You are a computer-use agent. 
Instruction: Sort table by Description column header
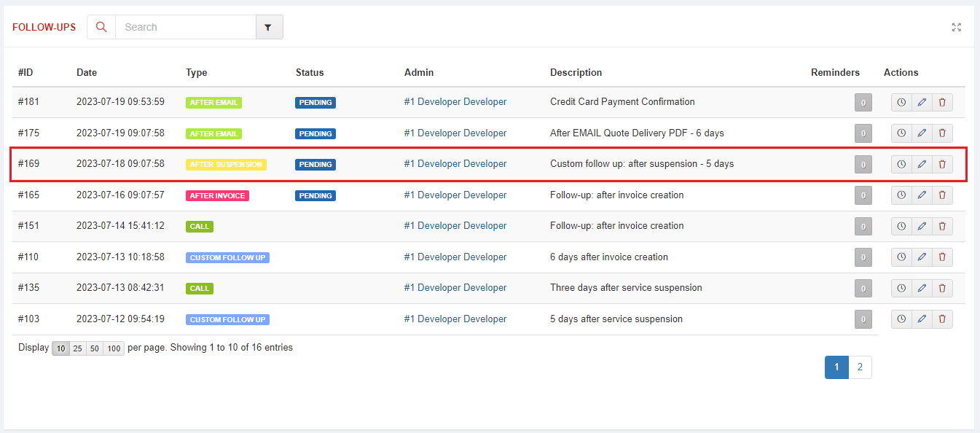pos(576,72)
